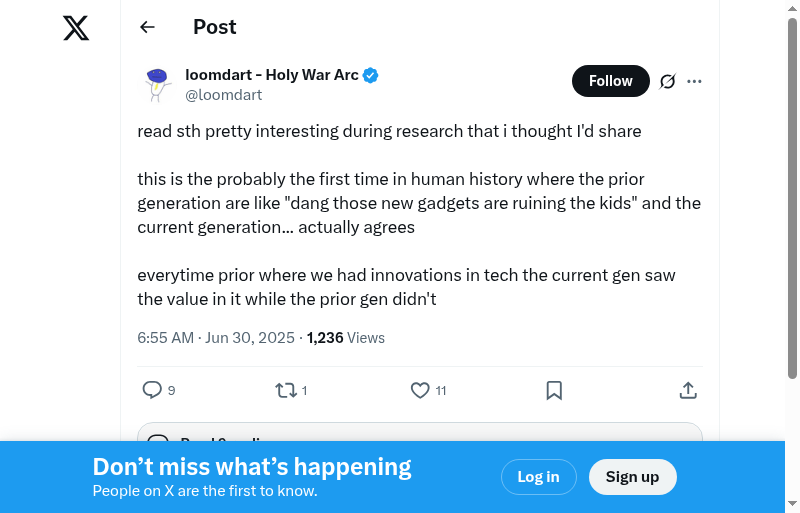Repost this post using the arrows icon

(x=286, y=390)
